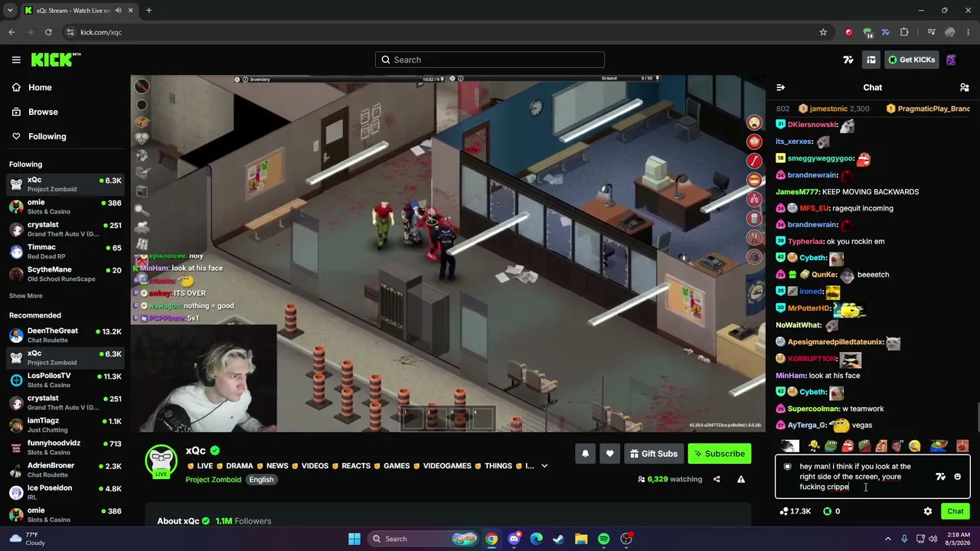Open Discord from the taskbar
This screenshot has height=551, width=980.
coord(514,539)
